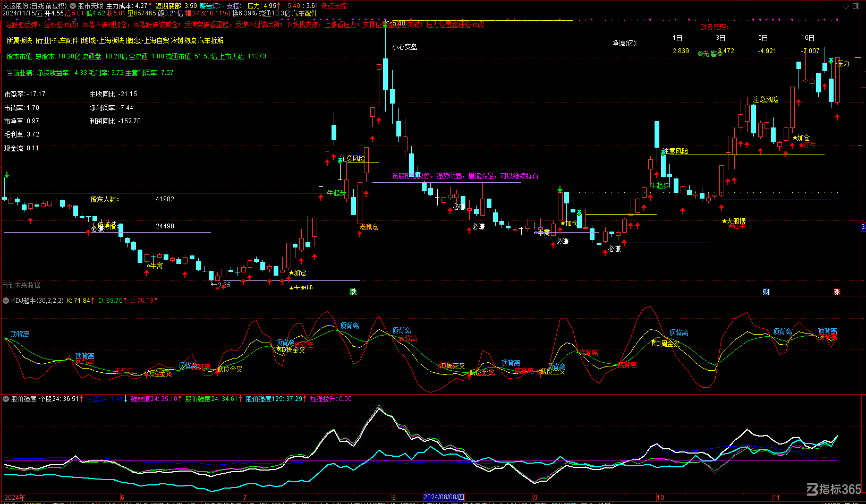Click the 2.839 net flow value
This screenshot has height=504, width=866.
681,51
